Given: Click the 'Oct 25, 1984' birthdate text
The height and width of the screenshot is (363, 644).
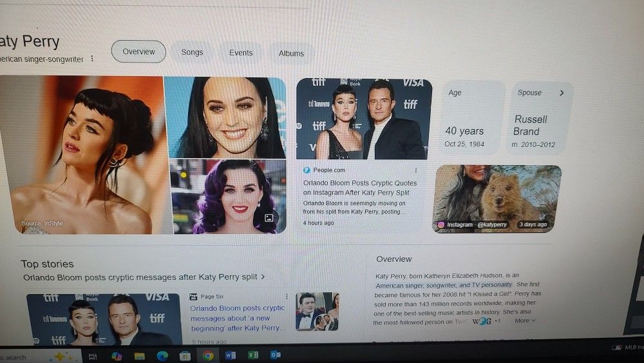Looking at the screenshot, I should [464, 144].
